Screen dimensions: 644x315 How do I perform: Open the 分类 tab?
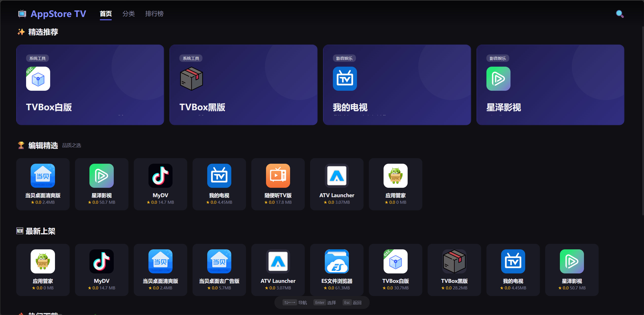tap(129, 14)
